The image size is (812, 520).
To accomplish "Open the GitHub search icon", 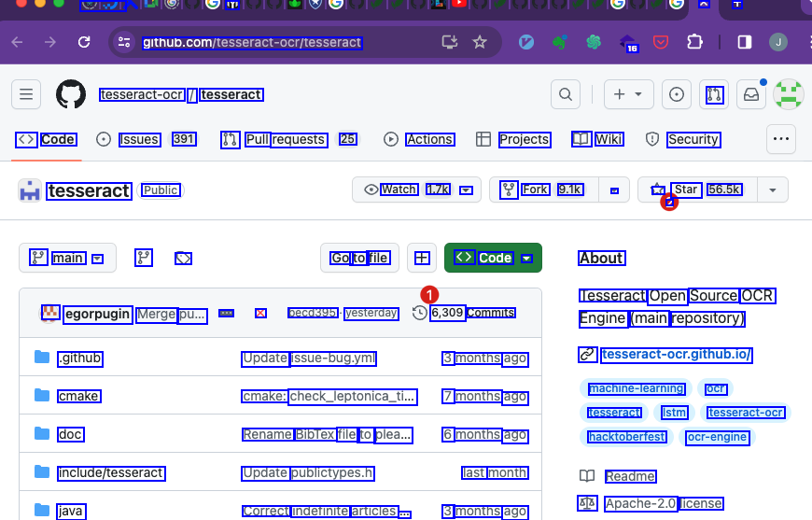I will [565, 94].
